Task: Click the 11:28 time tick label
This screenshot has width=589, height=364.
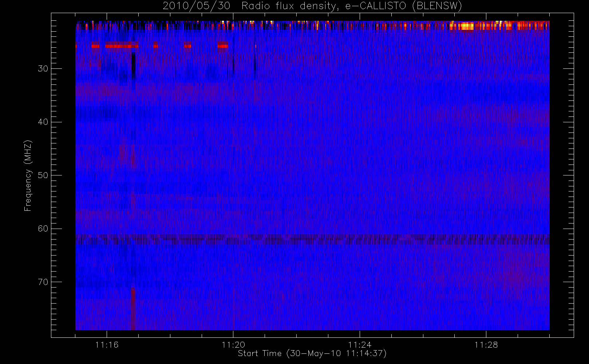Action: (486, 345)
